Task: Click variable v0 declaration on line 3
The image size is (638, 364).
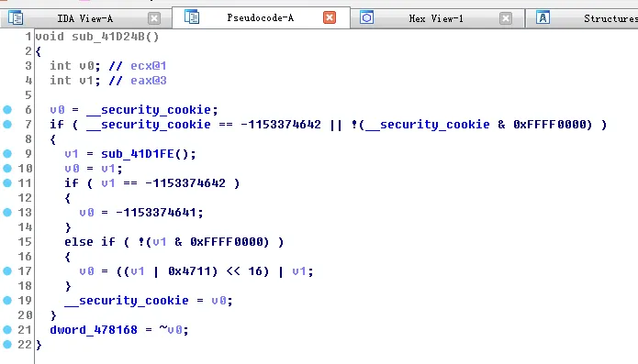Action: (86, 66)
